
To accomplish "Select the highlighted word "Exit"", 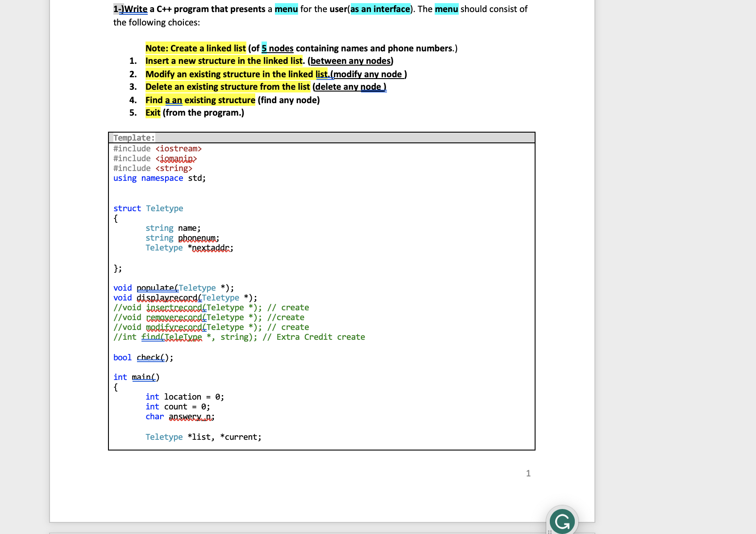I will (x=152, y=113).
